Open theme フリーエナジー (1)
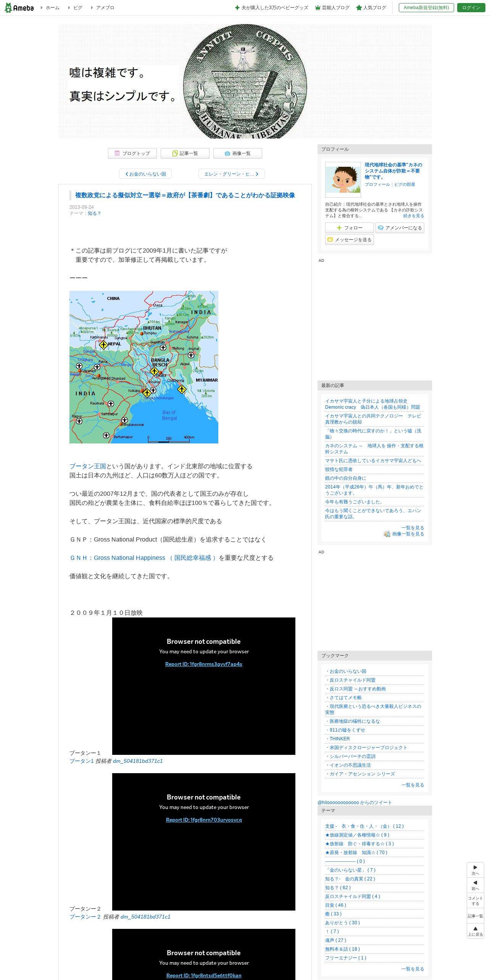 pos(346,958)
